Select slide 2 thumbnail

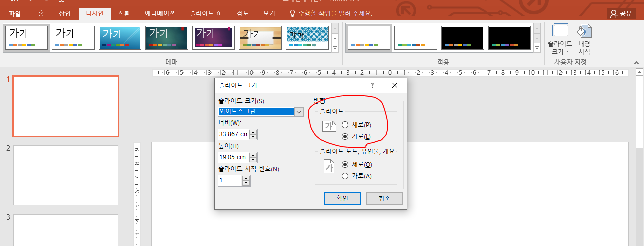pyautogui.click(x=65, y=175)
